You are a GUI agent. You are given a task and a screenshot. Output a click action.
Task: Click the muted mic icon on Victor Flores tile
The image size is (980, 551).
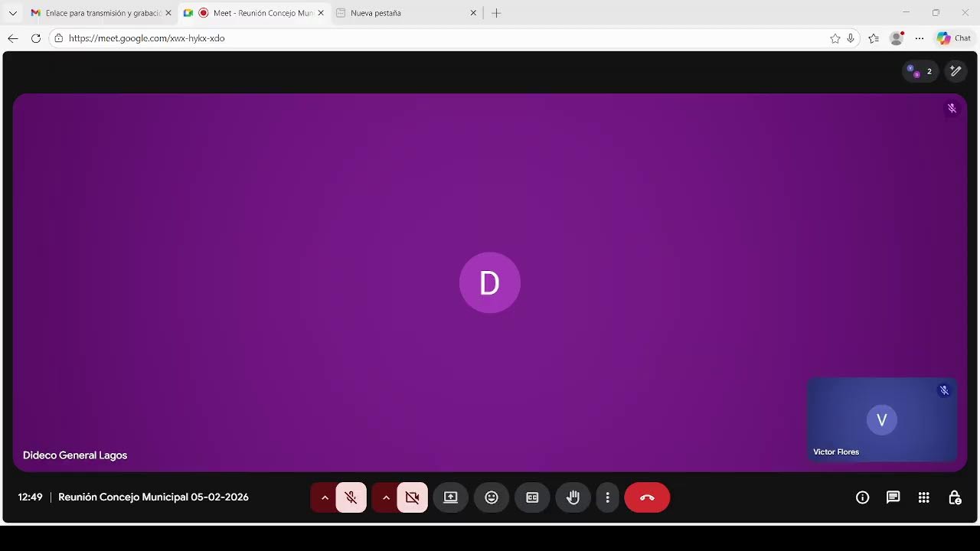pos(944,390)
